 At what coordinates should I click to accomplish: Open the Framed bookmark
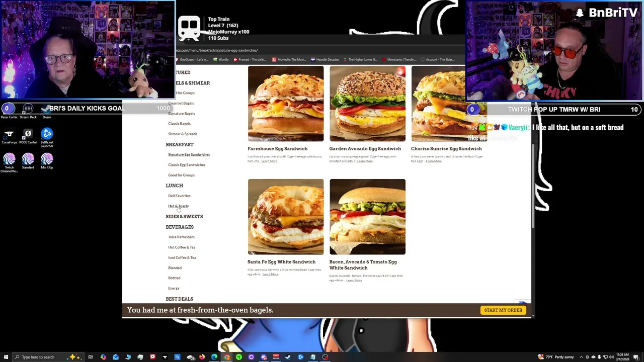[250, 59]
